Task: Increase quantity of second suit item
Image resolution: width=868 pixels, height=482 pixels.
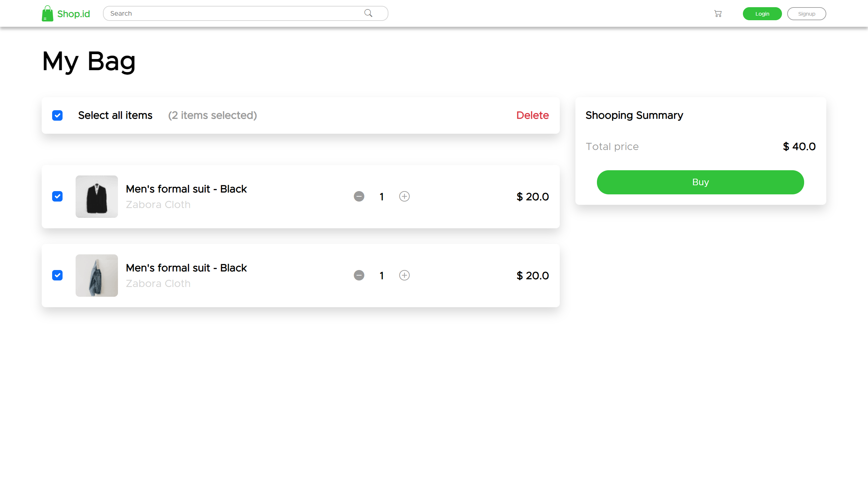Action: click(x=404, y=275)
